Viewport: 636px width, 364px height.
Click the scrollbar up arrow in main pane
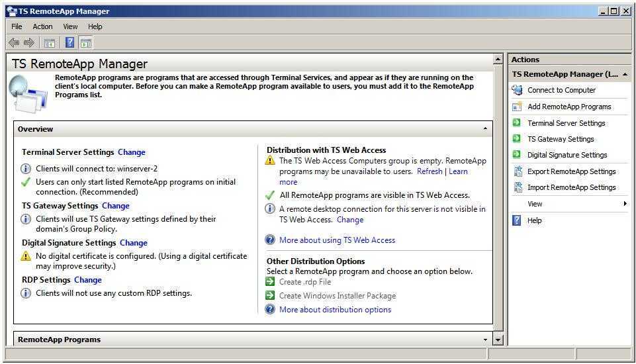click(498, 60)
